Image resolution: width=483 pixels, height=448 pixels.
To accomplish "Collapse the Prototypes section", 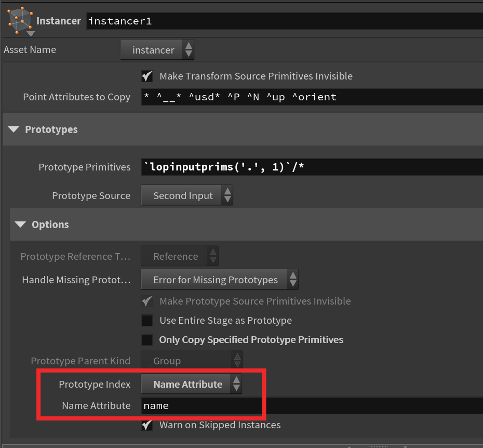I will click(x=20, y=129).
